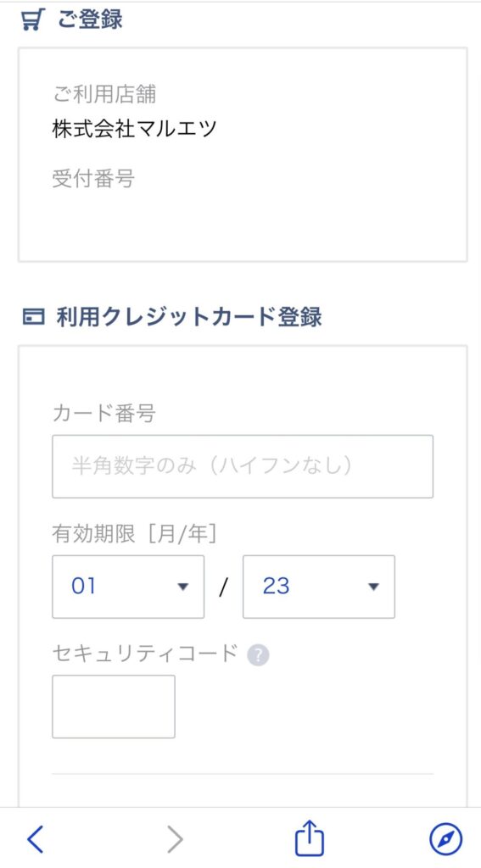Tap the セキュリティコード label text
Image resolution: width=481 pixels, height=868 pixels.
144,654
